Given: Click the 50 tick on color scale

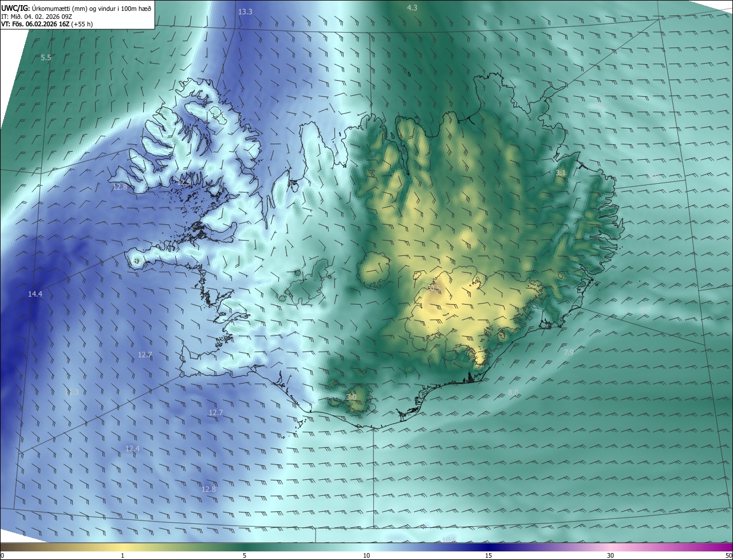Looking at the screenshot, I should tap(728, 555).
